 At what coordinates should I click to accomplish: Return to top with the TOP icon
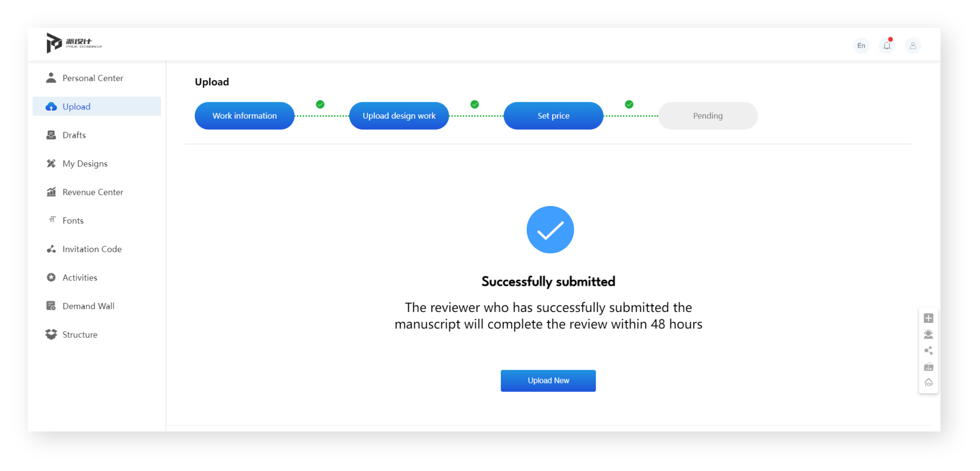point(928,382)
